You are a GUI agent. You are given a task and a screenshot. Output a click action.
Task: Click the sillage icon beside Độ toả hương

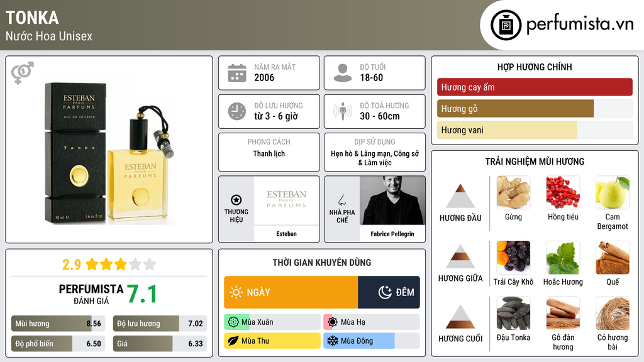click(343, 111)
